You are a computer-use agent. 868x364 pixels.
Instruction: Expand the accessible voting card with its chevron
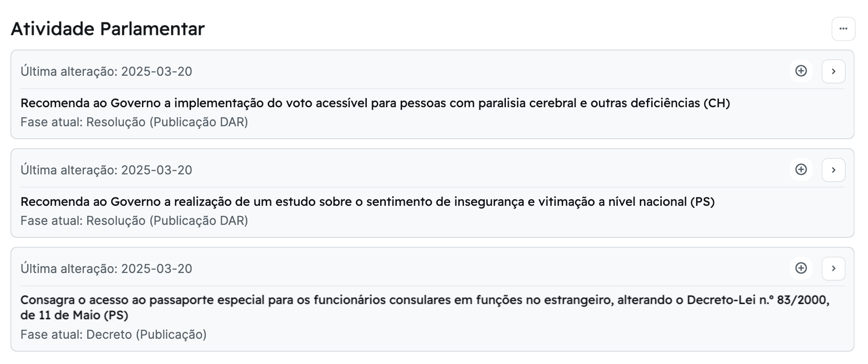pyautogui.click(x=833, y=71)
